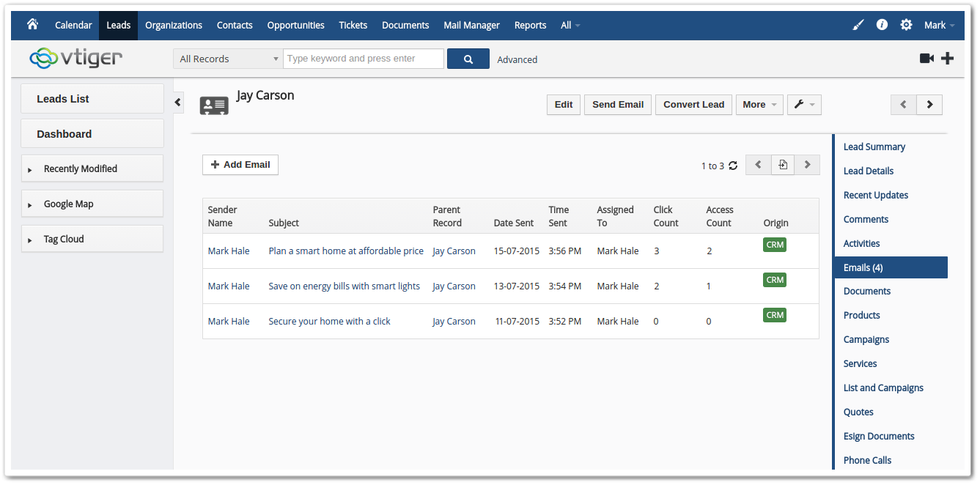This screenshot has height=485, width=980.
Task: Open quick create with the plus icon
Action: click(x=947, y=57)
